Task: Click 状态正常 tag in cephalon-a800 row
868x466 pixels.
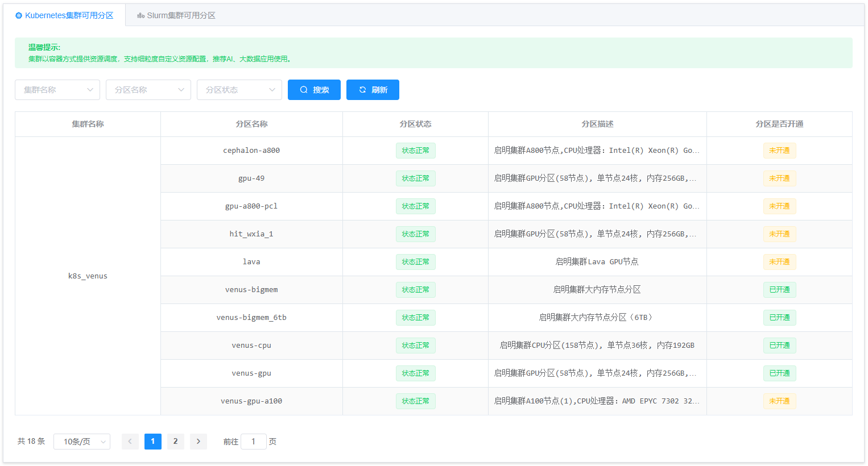Action: (416, 151)
